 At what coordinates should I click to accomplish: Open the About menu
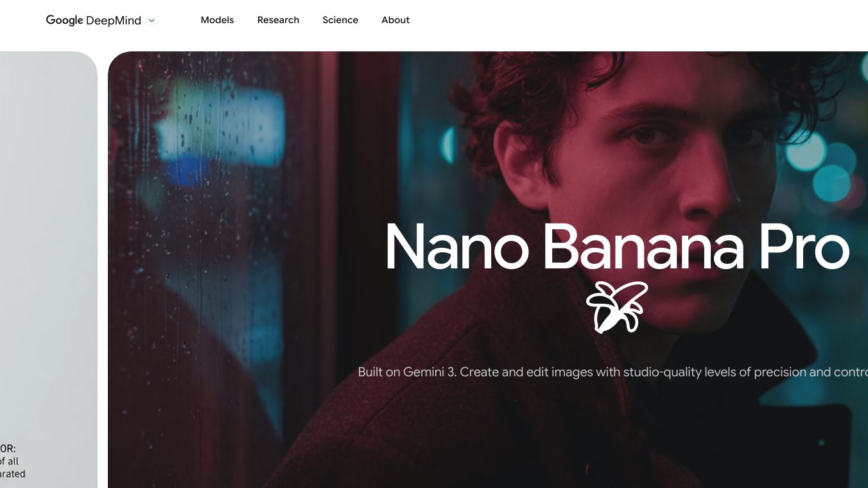395,20
